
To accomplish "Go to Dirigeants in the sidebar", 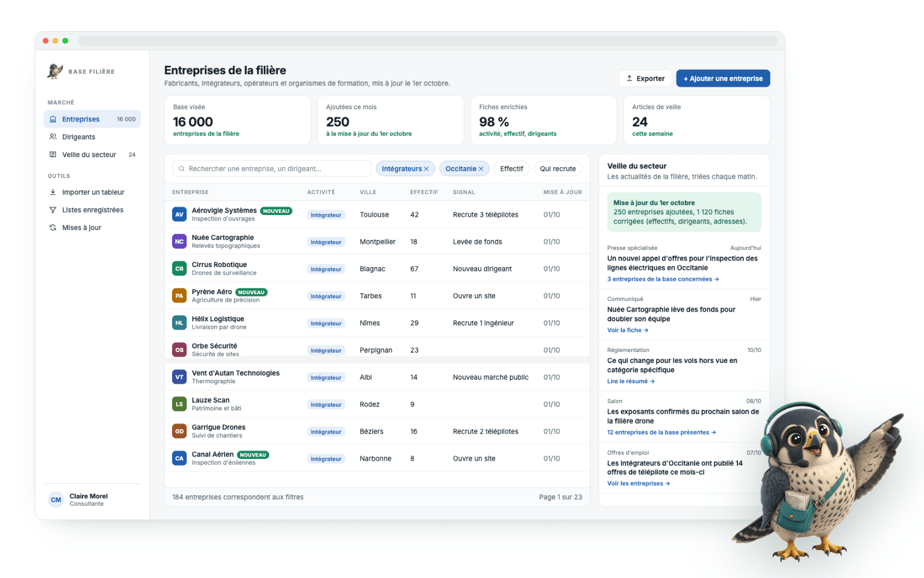I will pyautogui.click(x=92, y=137).
